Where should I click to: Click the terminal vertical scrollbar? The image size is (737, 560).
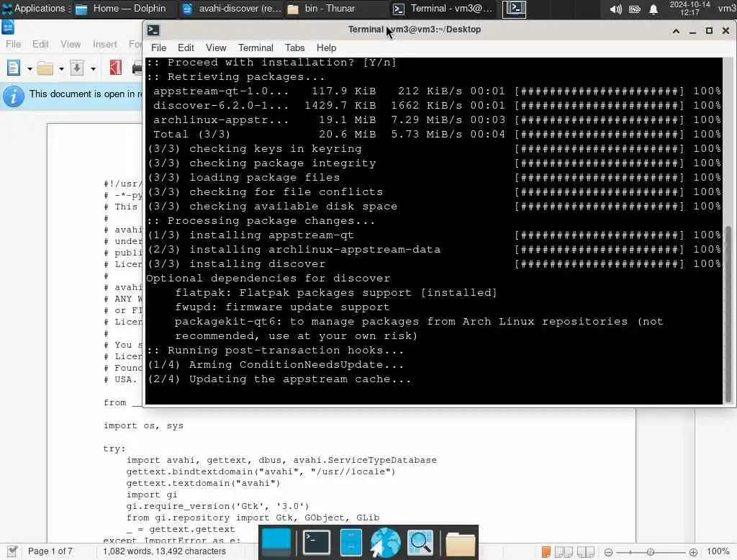coord(728,314)
